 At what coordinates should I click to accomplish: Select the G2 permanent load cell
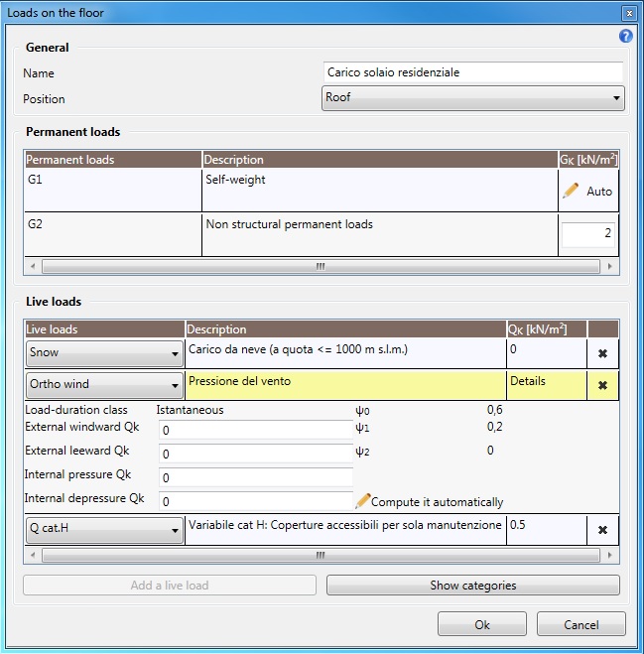click(x=113, y=234)
